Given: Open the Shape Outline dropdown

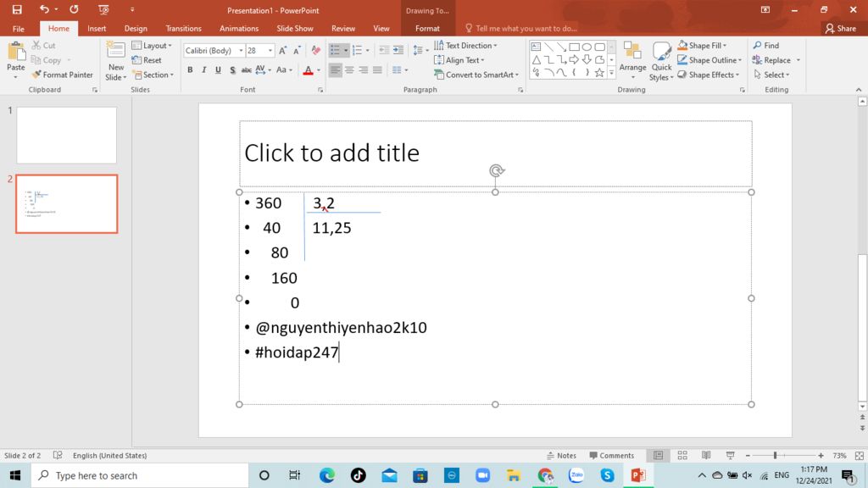Looking at the screenshot, I should (x=709, y=60).
